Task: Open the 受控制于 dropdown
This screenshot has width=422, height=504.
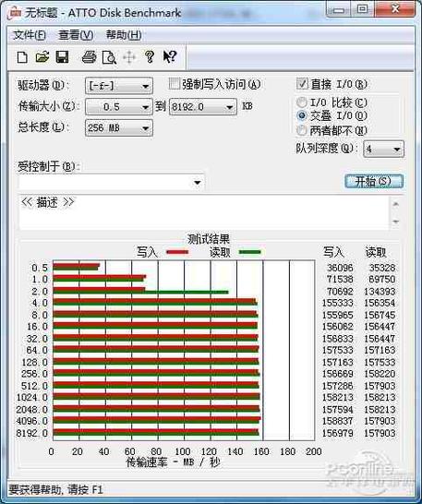Action: [x=112, y=183]
